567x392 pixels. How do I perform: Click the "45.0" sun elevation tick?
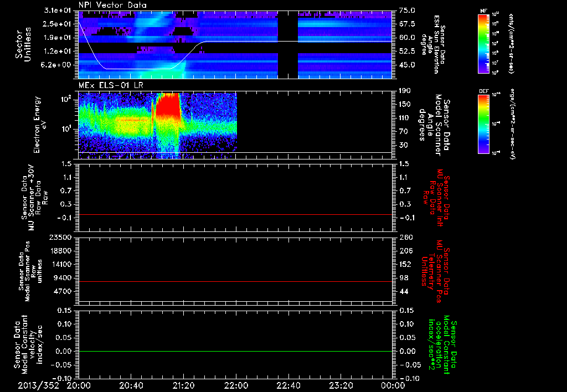407,65
